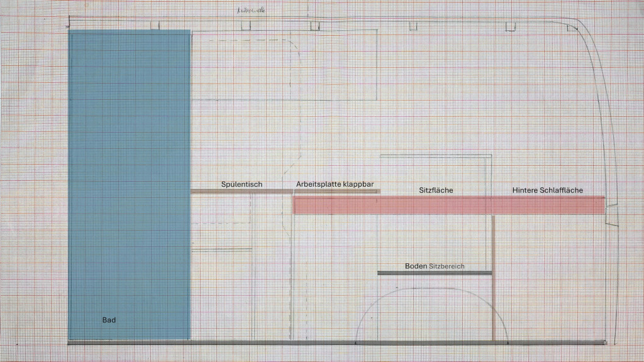The height and width of the screenshot is (362, 644).
Task: Select the 'Bad' text label
Action: tap(109, 320)
